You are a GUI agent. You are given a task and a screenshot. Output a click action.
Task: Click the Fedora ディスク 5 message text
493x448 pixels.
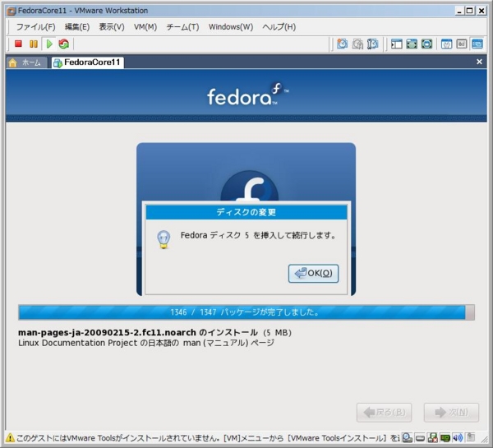pyautogui.click(x=259, y=235)
